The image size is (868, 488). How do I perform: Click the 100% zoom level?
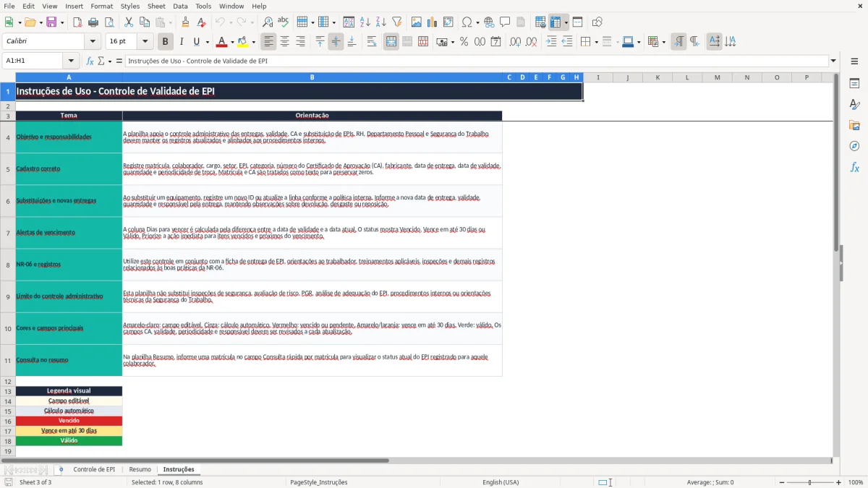coord(855,482)
